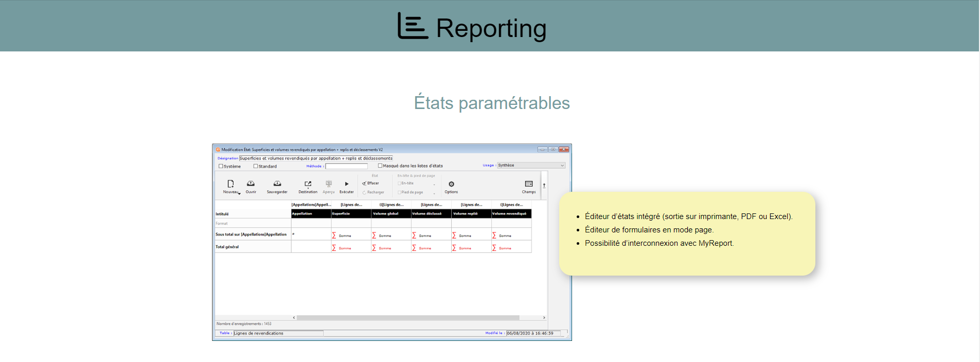The height and width of the screenshot is (362, 980).
Task: Open the Usage Synthèse dropdown
Action: pos(531,165)
